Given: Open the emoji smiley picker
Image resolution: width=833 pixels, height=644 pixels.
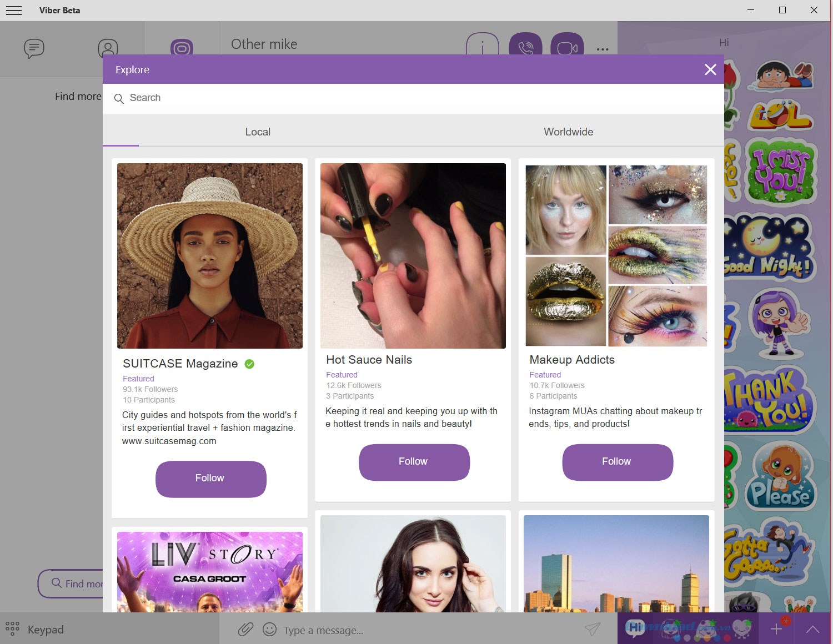Looking at the screenshot, I should [x=269, y=629].
